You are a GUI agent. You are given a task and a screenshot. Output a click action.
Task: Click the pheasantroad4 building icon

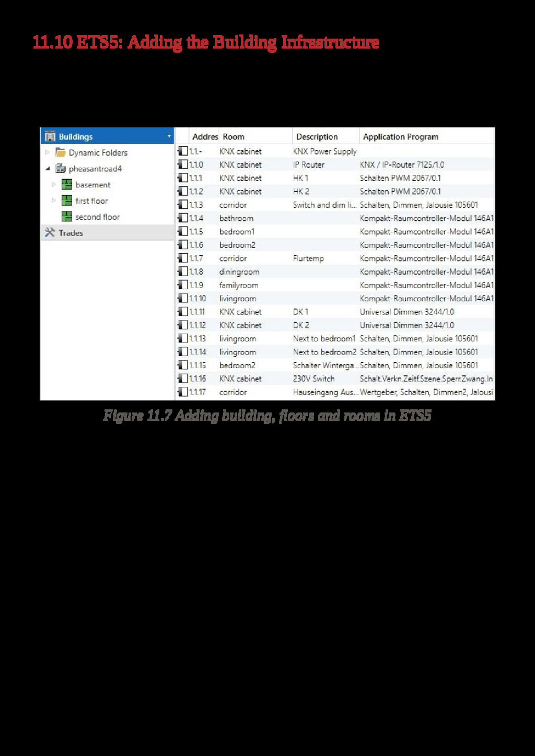[61, 169]
